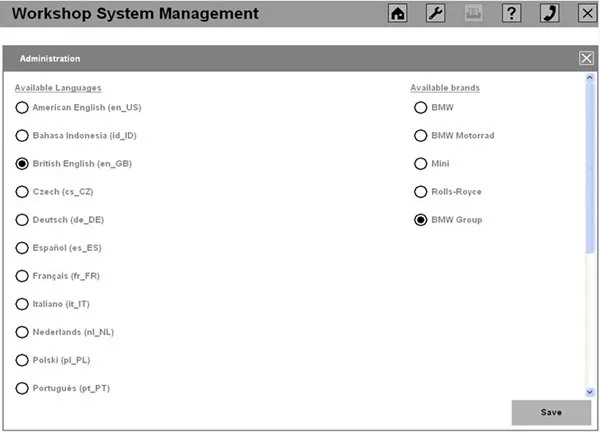Choose Bahasa Indonesia (id_ID) radio button
The height and width of the screenshot is (432, 600).
(x=22, y=135)
